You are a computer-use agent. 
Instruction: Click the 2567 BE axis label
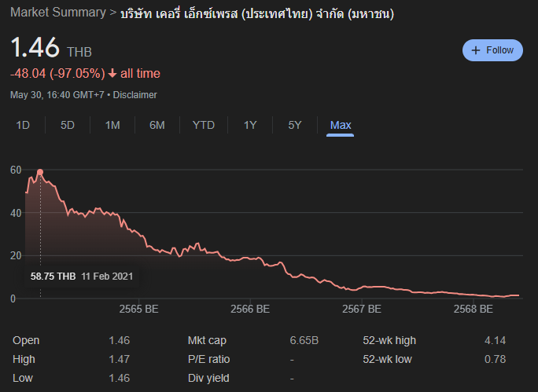point(362,309)
